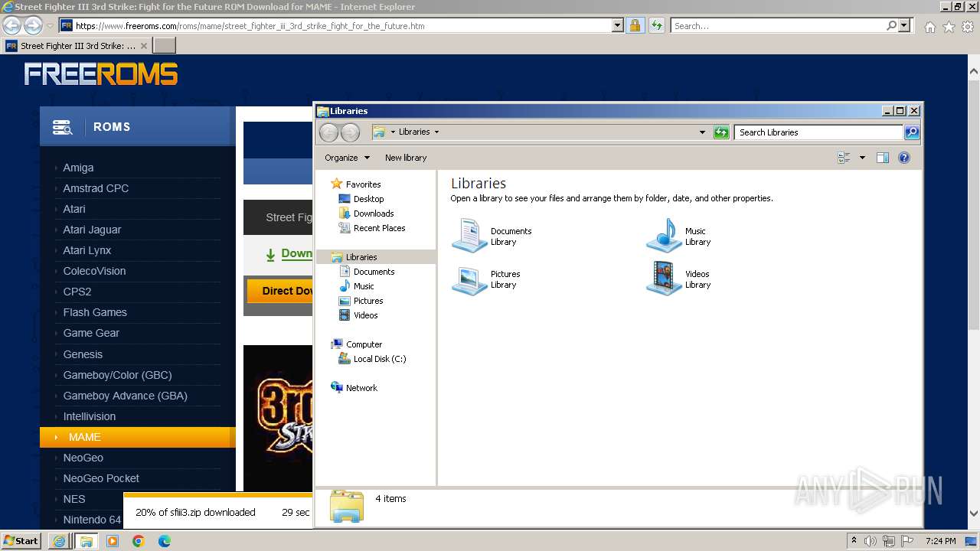Open media player taskbar icon
Viewport: 980px width, 551px height.
(113, 541)
